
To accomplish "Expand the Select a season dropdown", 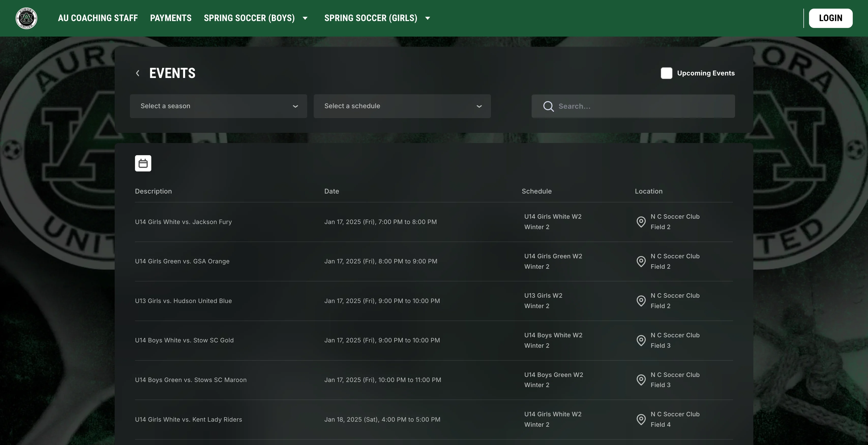I will coord(218,106).
